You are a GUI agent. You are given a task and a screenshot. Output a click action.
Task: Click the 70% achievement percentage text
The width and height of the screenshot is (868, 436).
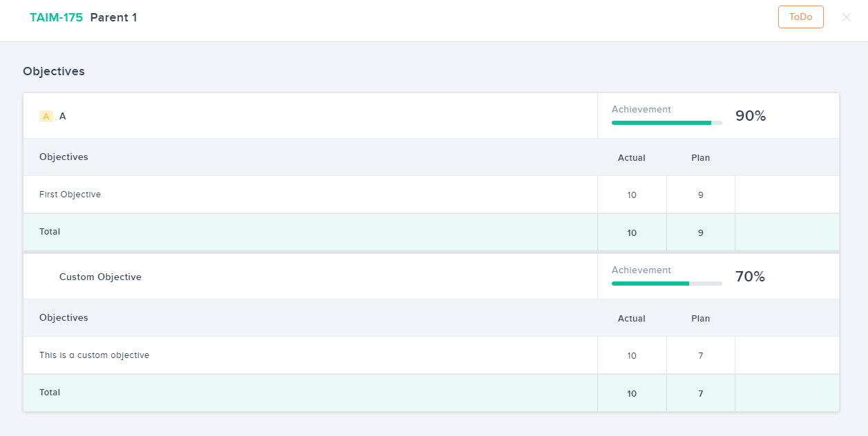click(x=750, y=277)
